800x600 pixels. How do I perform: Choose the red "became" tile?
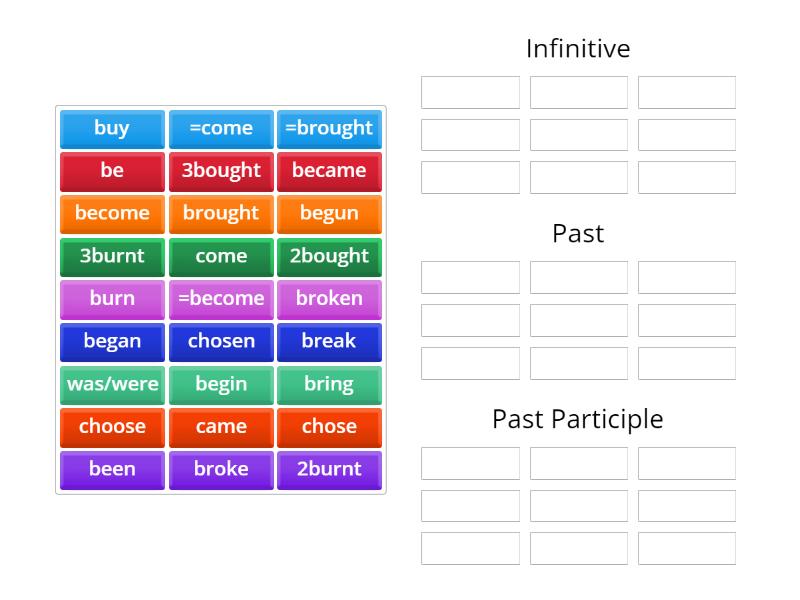[x=329, y=171]
